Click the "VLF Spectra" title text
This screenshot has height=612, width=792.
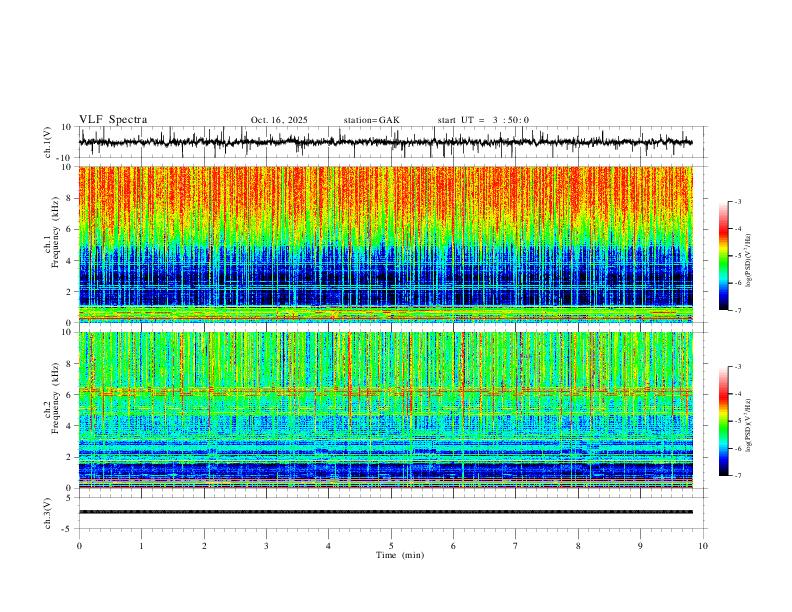(113, 120)
